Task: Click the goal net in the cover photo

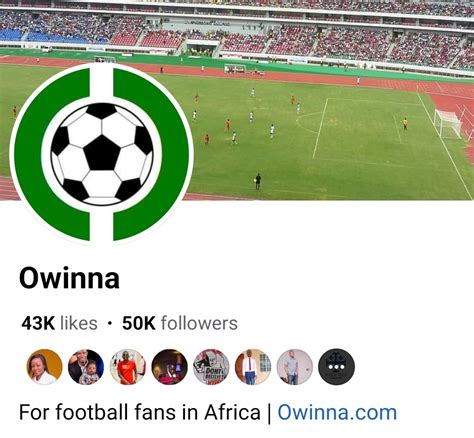Action: pos(448,124)
